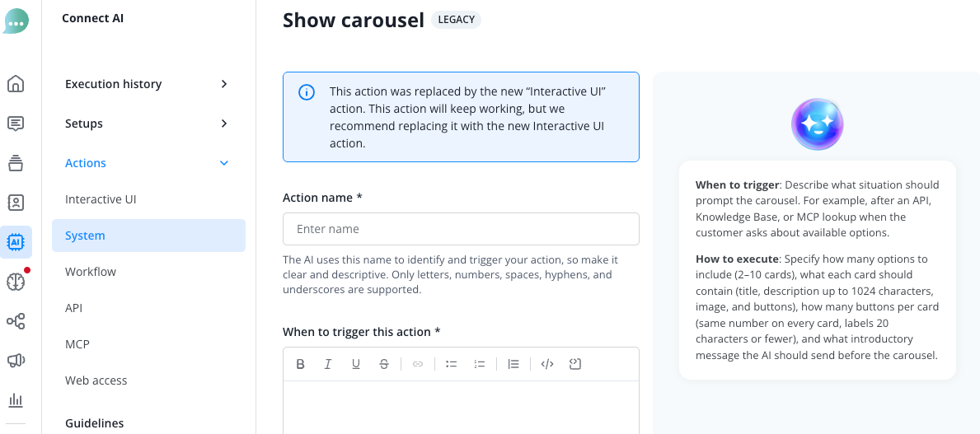Focus the Action name input field

pos(461,229)
